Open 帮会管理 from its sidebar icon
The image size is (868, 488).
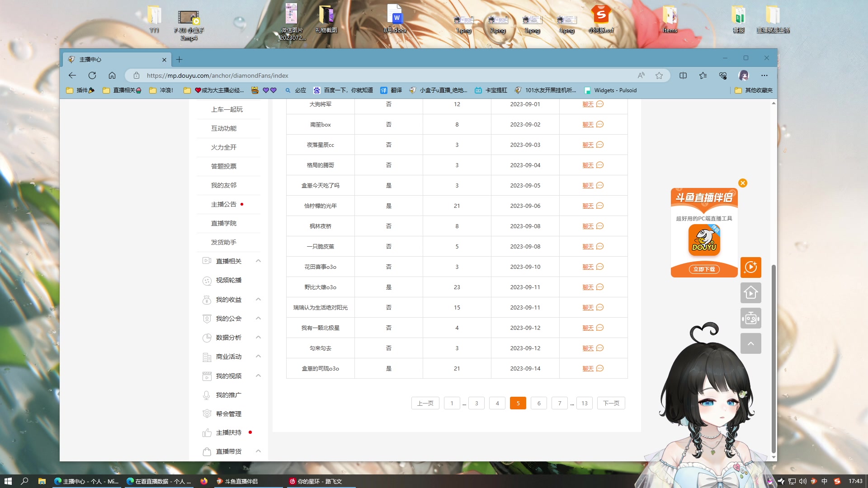(207, 413)
